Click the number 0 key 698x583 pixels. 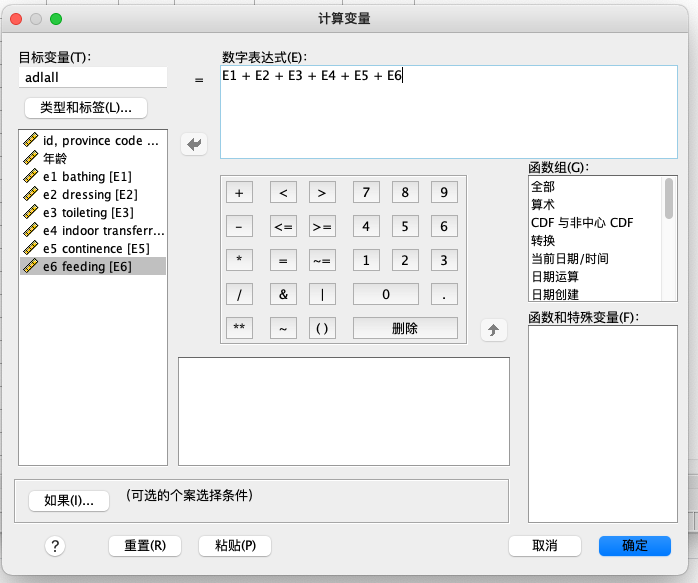click(x=386, y=294)
